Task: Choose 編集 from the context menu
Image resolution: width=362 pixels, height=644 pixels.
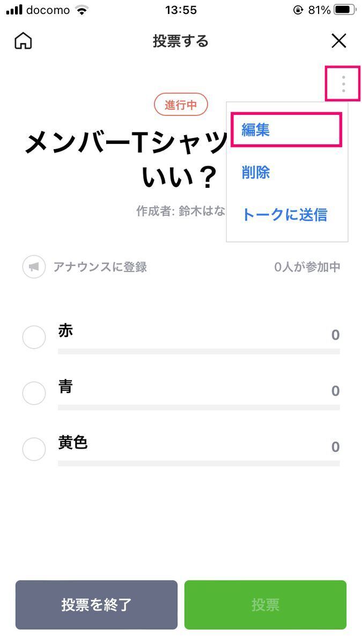Action: click(x=256, y=130)
